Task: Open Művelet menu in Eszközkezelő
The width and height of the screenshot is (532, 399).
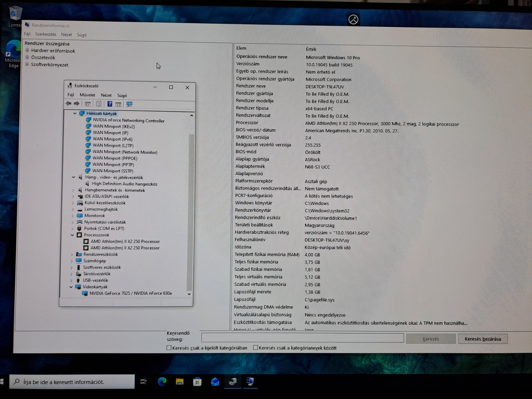Action: pyautogui.click(x=87, y=95)
